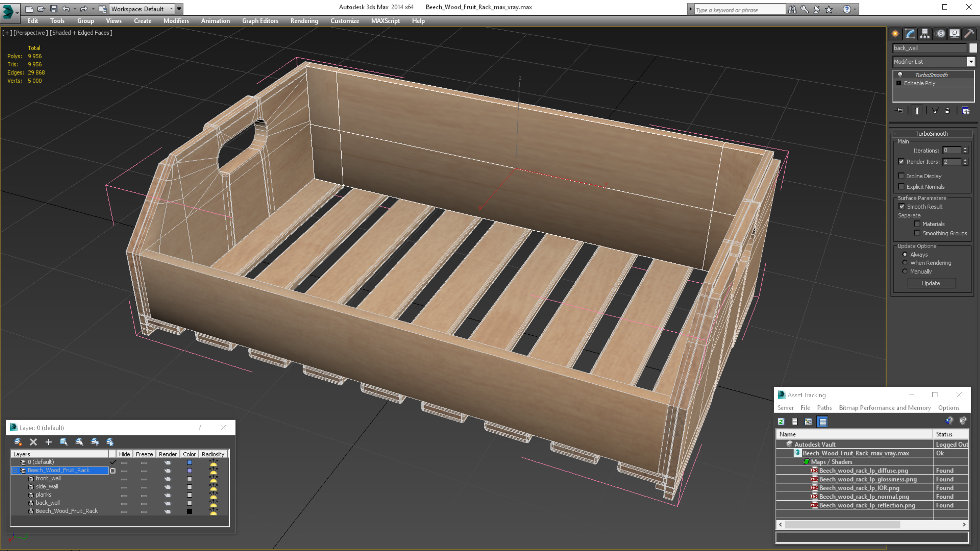Screen dimensions: 980x551
Task: Open the Shaded + Edged Faces viewport menu
Action: click(x=81, y=33)
